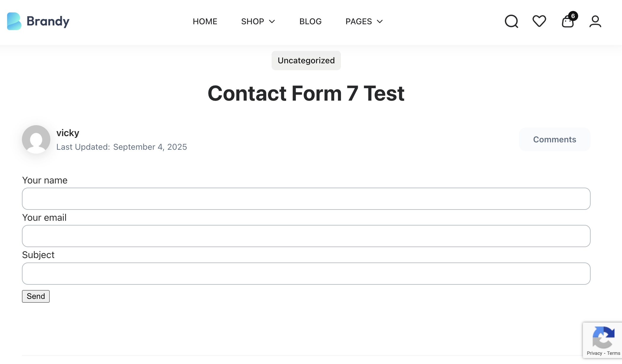Open the user account icon

coord(595,21)
